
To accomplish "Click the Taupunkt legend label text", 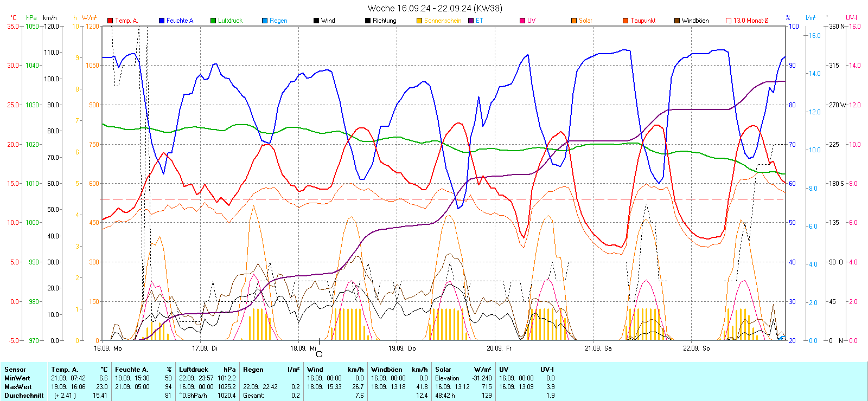I will point(643,21).
